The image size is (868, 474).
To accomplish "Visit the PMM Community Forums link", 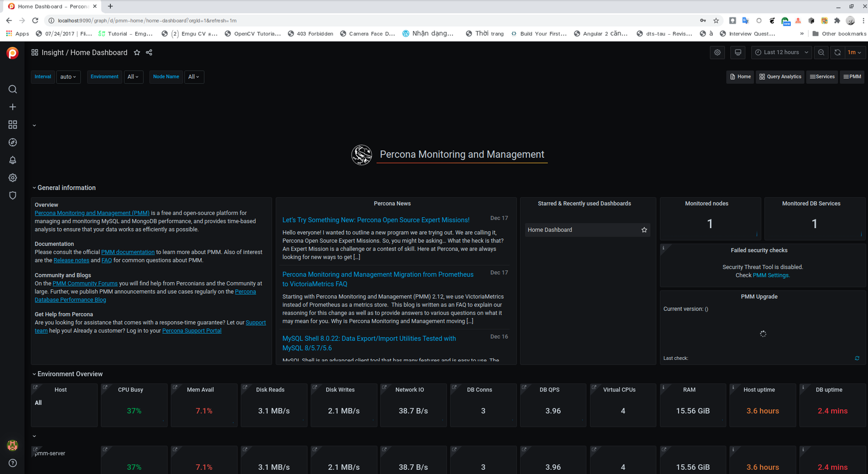I will (x=85, y=284).
